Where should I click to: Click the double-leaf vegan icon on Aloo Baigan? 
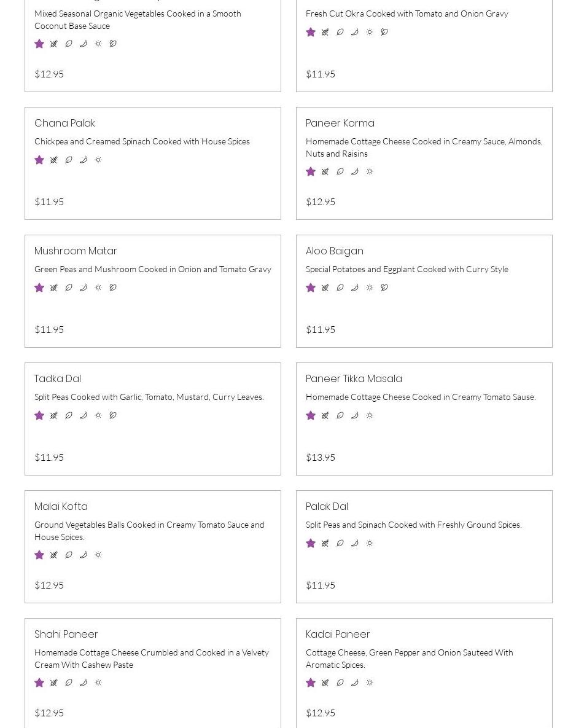[384, 288]
